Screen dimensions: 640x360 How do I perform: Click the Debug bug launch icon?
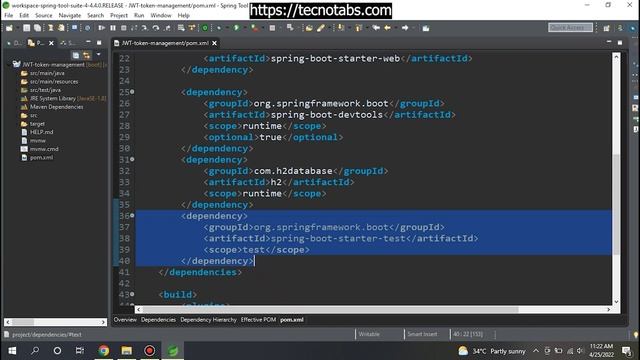point(219,28)
